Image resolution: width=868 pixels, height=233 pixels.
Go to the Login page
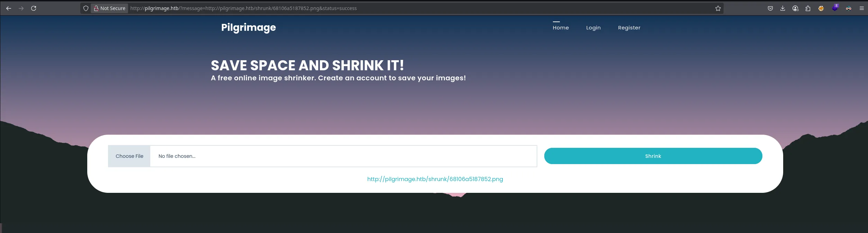593,28
